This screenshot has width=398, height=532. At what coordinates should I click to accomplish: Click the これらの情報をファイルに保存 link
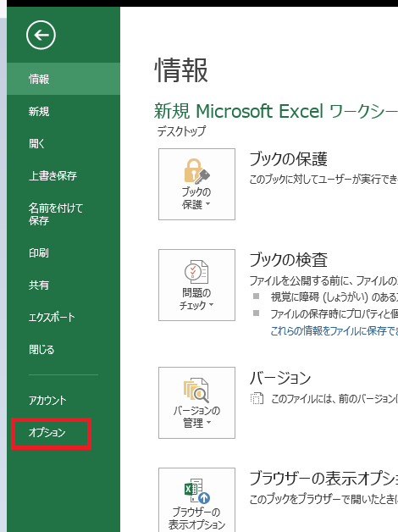[x=334, y=330]
